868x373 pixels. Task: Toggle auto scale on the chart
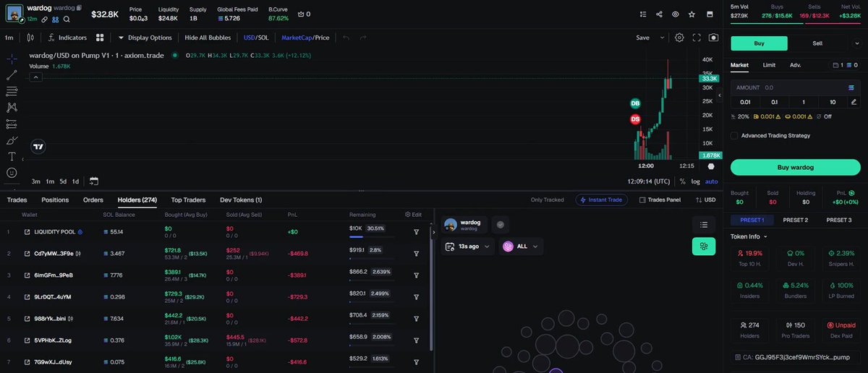(x=712, y=181)
